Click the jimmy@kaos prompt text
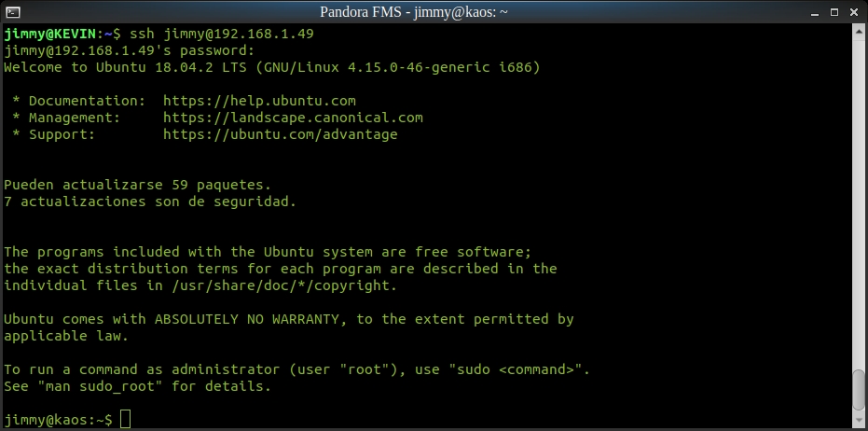Screen dimensions: 868x431 (58, 420)
